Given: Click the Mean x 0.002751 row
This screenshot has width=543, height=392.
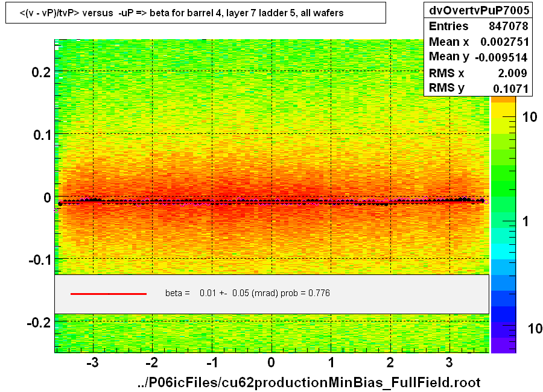Looking at the screenshot, I should tap(478, 42).
